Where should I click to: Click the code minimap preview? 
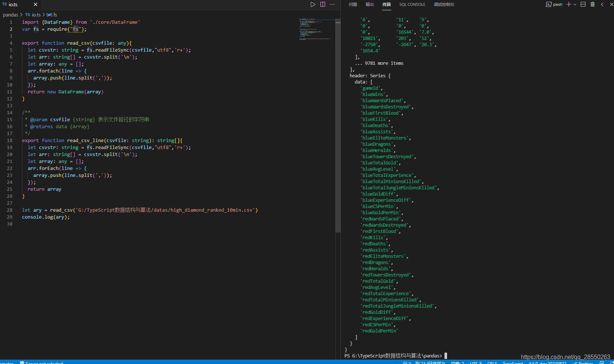pos(315,29)
